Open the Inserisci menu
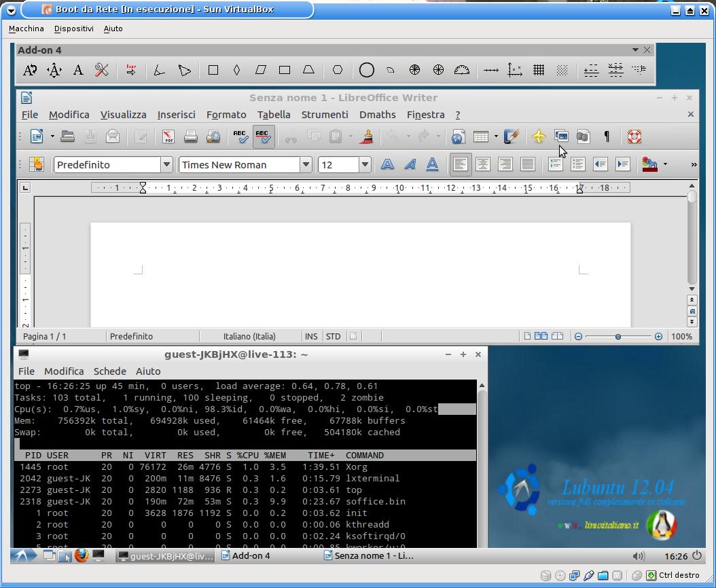Screen dimensions: 716x588 [176, 115]
